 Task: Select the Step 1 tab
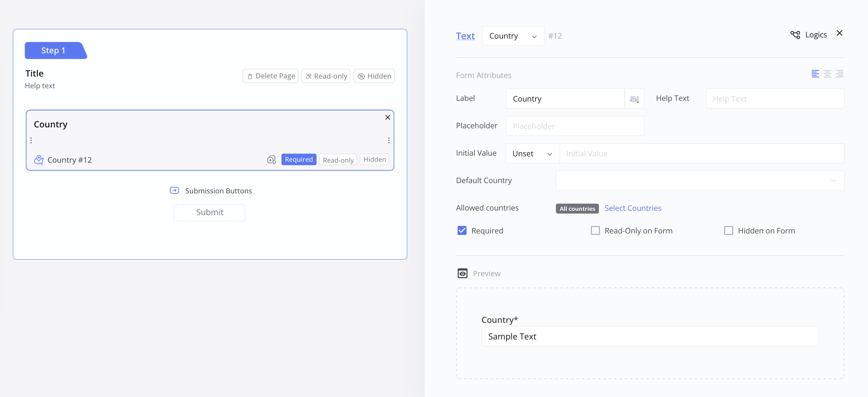53,51
